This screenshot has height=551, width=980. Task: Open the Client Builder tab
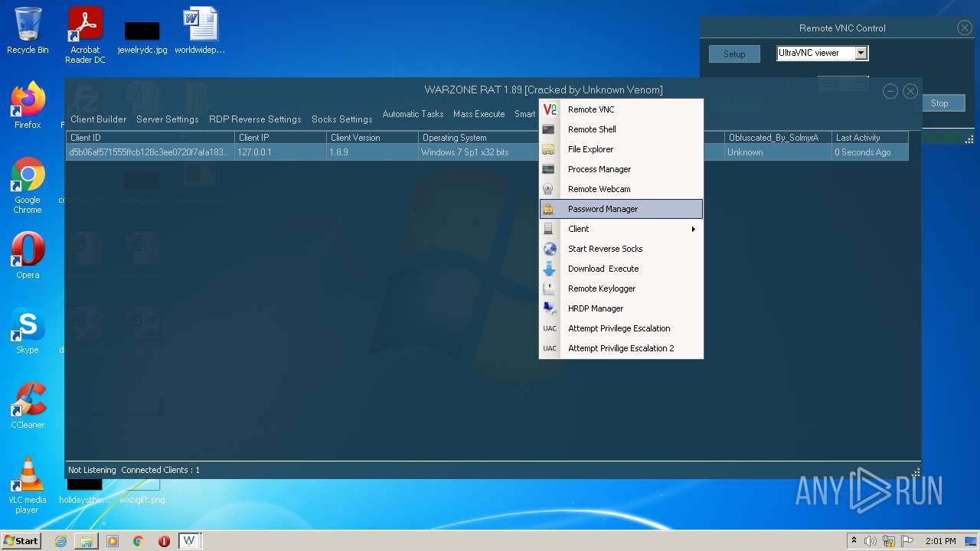click(x=99, y=119)
